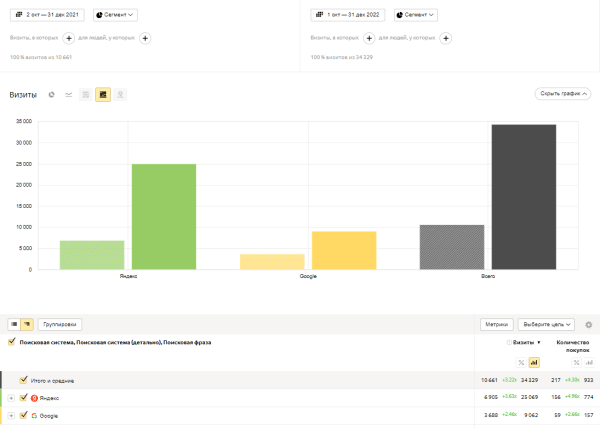
Task: Open Сегмент dropdown for 2021 period
Action: point(116,15)
